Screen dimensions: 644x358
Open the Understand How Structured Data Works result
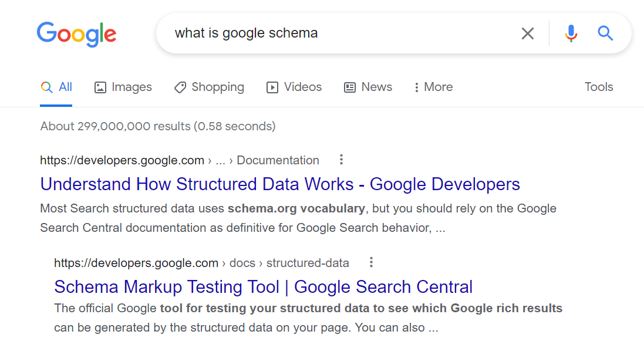(279, 184)
